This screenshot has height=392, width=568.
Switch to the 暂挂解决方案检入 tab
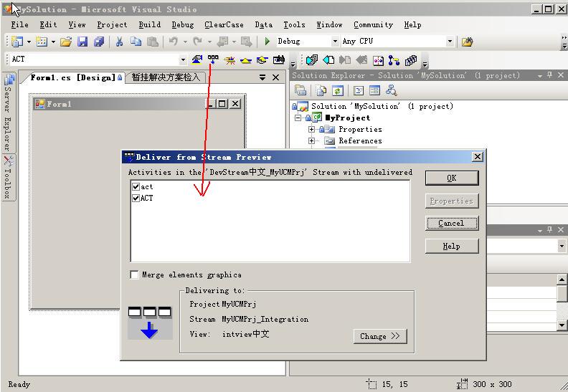(x=166, y=77)
